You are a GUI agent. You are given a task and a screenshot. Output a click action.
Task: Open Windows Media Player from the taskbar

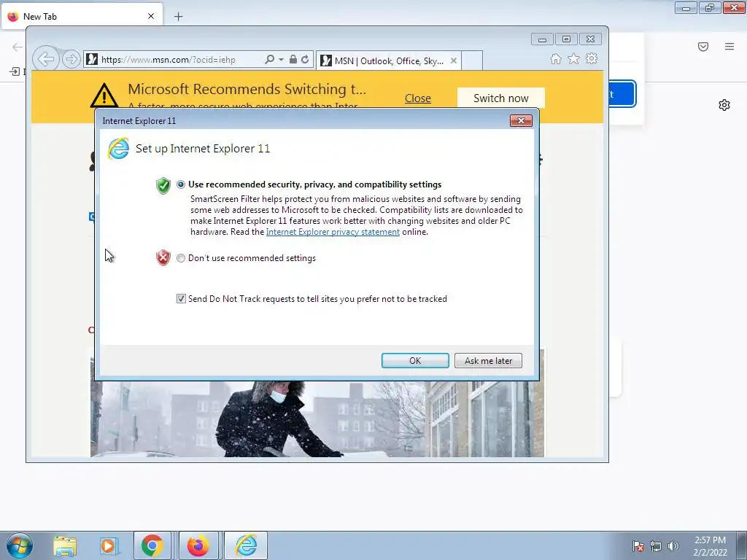(x=109, y=545)
